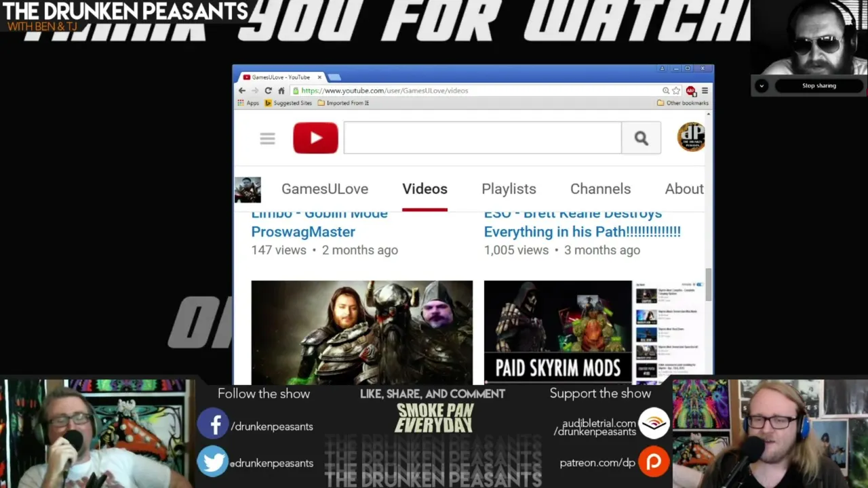Reload the page with the refresh icon

[268, 91]
